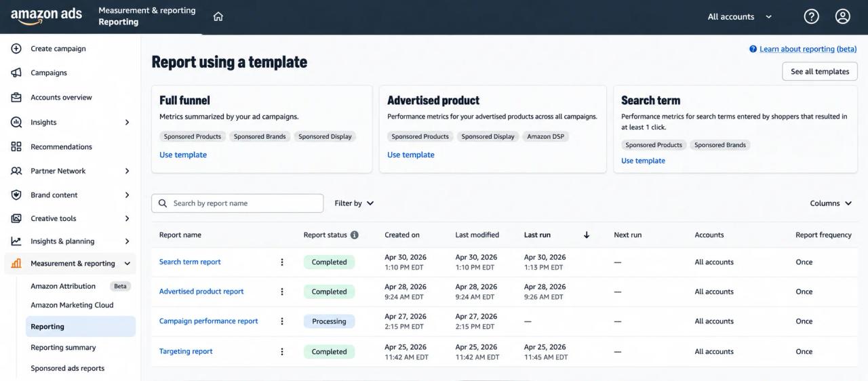Viewport: 868px width, 381px height.
Task: Click the Report status info icon
Action: pyautogui.click(x=354, y=235)
